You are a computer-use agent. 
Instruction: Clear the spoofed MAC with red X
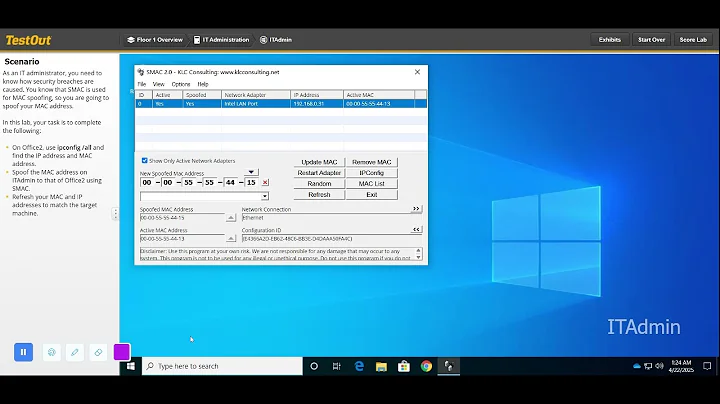click(x=265, y=182)
